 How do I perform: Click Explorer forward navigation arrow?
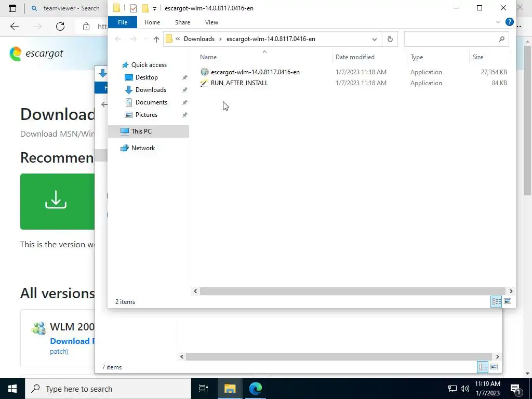point(134,39)
